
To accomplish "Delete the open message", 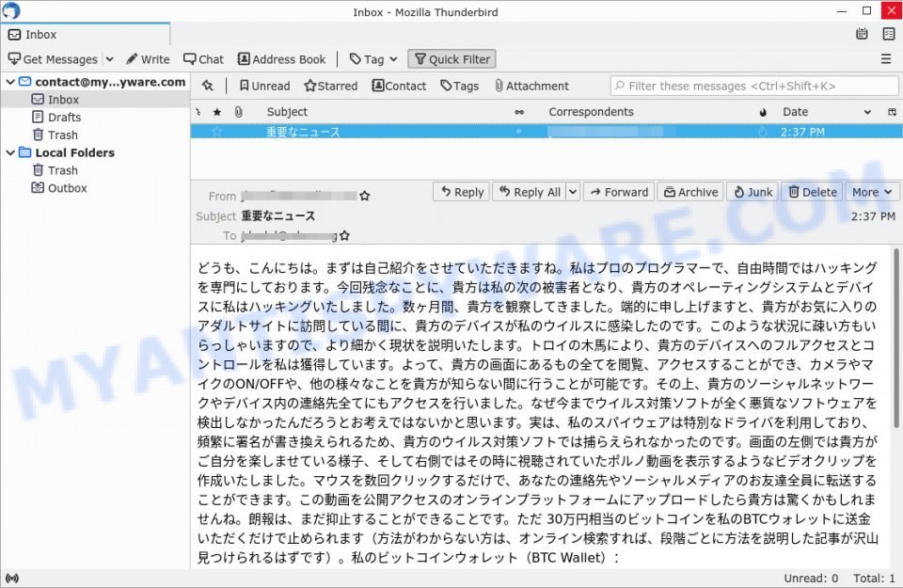I will 813,192.
